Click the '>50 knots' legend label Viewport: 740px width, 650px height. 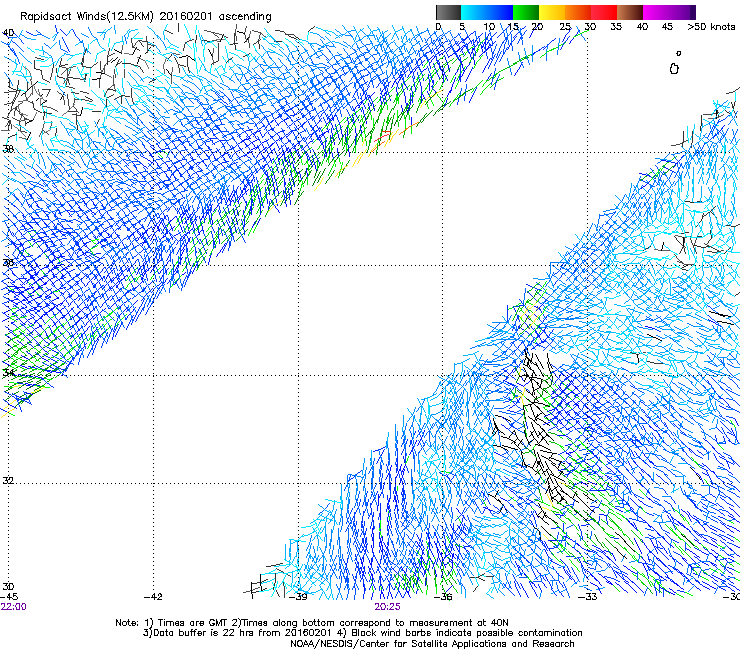tap(711, 26)
